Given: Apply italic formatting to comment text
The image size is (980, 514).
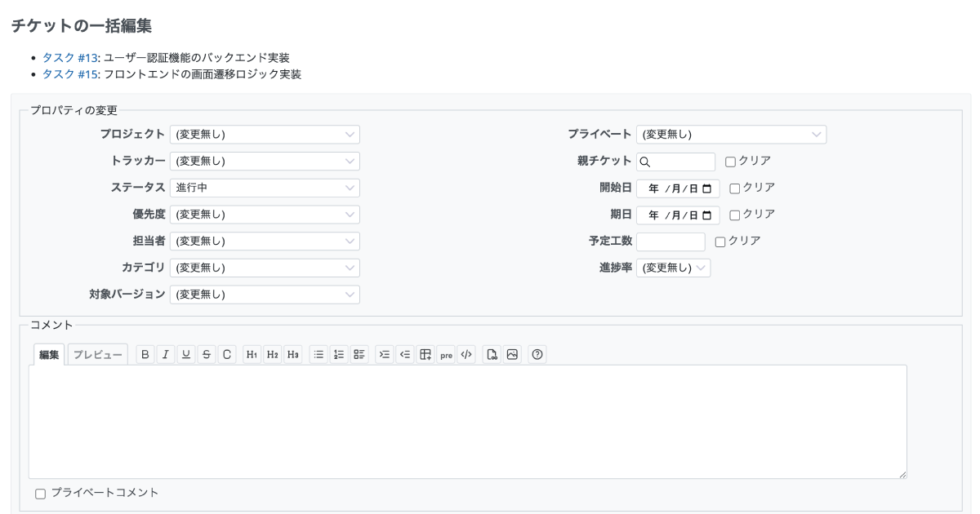Looking at the screenshot, I should coord(166,355).
